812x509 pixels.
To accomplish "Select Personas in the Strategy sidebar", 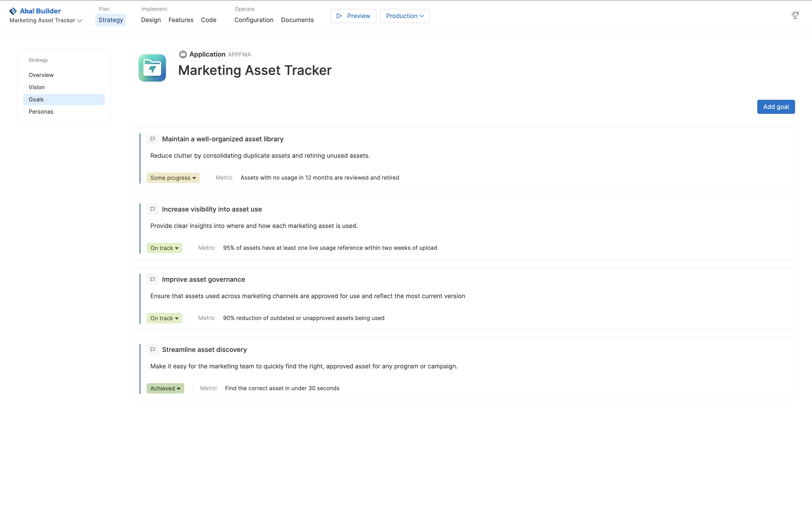I will click(x=41, y=112).
